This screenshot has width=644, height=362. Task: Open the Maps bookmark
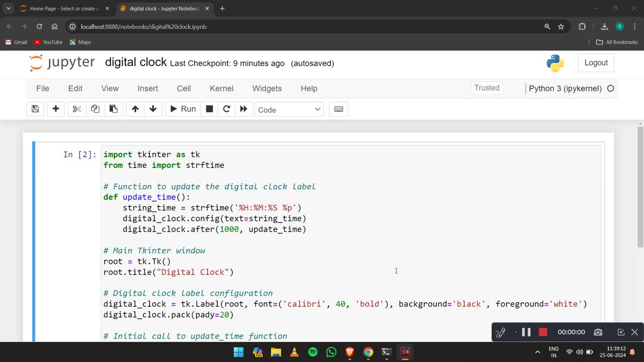pyautogui.click(x=80, y=42)
